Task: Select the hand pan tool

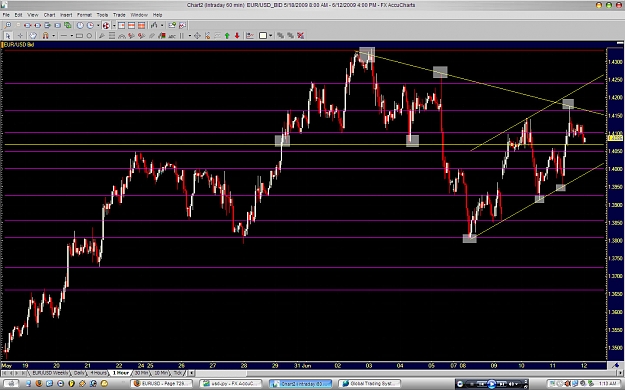Action: click(x=33, y=35)
